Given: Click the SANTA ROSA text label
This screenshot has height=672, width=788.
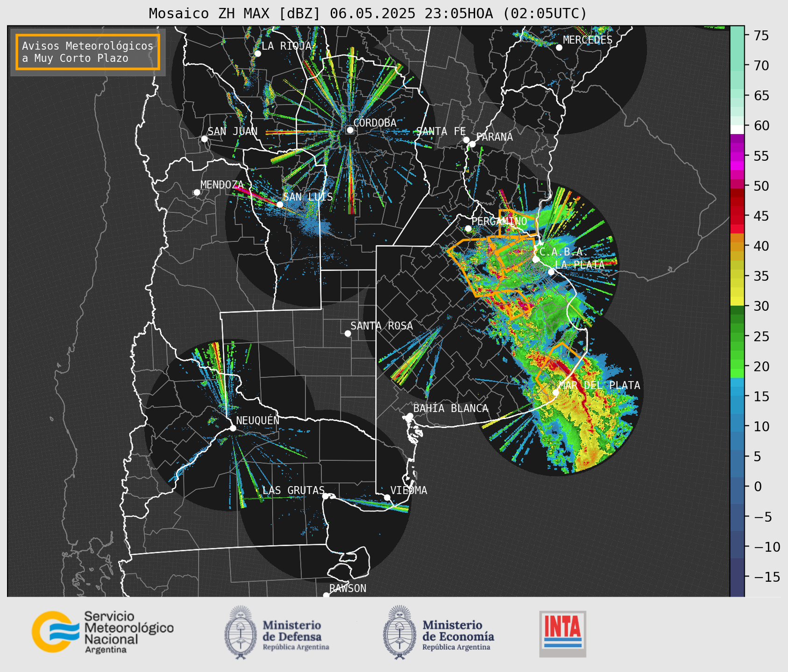Looking at the screenshot, I should tap(382, 326).
